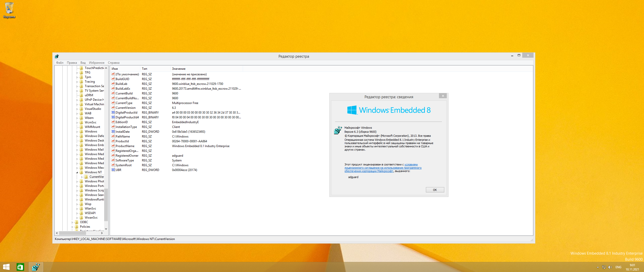Screen dimensions: 644x272
Task: Select the BuildLabEx value name
Action: (123, 89)
